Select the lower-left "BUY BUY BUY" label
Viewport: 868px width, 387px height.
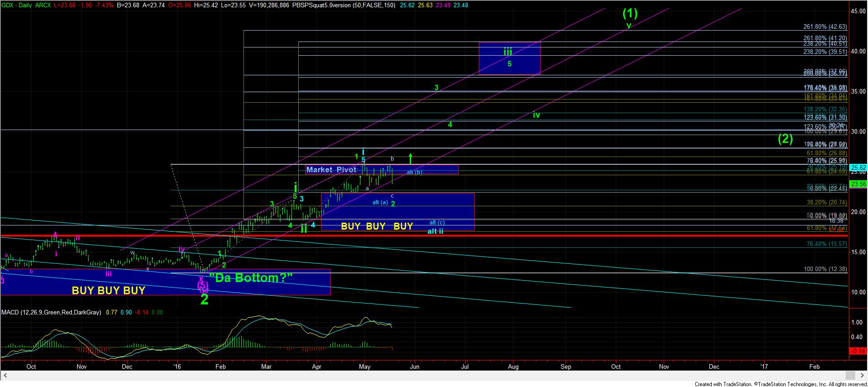(x=108, y=290)
